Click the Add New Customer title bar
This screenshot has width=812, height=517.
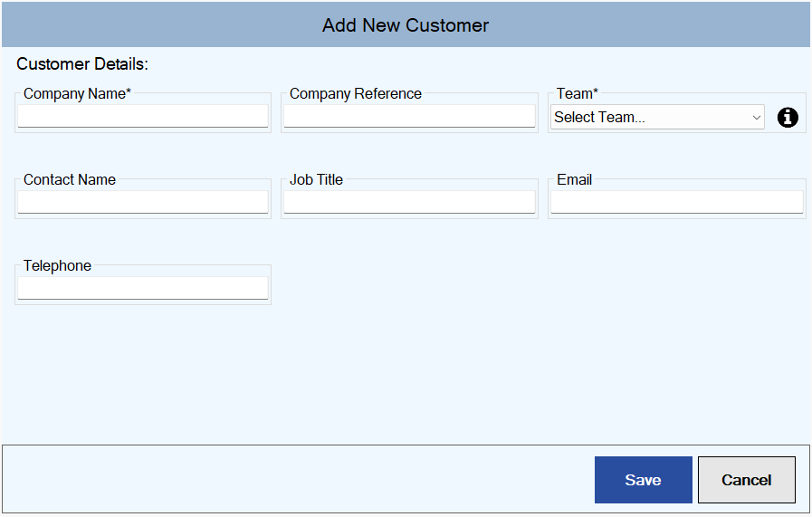[x=406, y=24]
